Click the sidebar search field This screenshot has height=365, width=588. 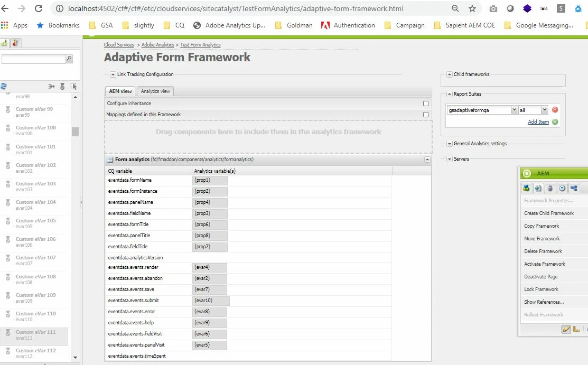tap(33, 59)
